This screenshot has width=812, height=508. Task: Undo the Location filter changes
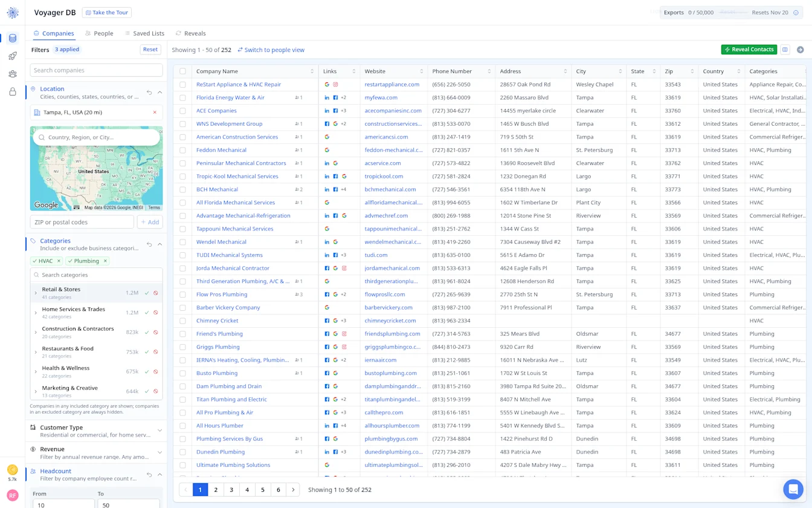tap(149, 93)
